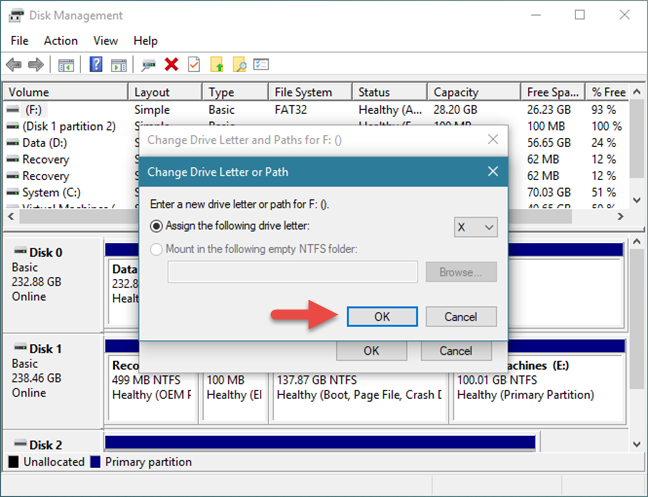Click the blue Help question mark icon
Viewport: 648px width, 497px height.
pos(96,64)
